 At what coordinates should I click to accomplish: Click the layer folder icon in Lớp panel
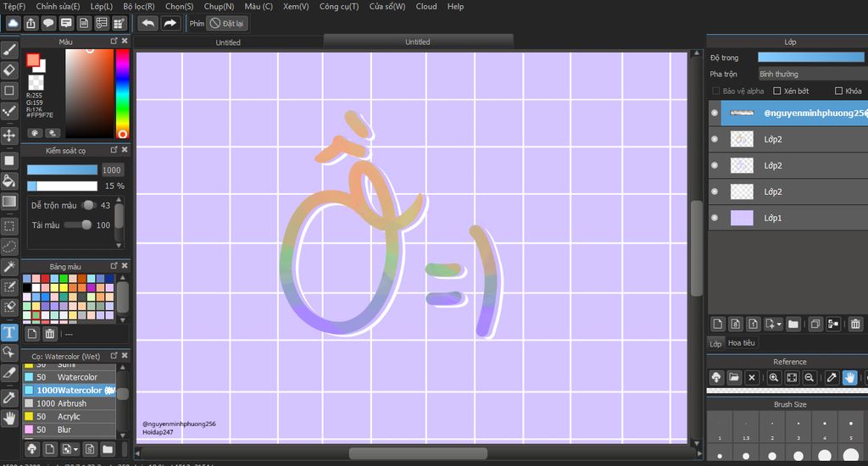[x=793, y=325]
